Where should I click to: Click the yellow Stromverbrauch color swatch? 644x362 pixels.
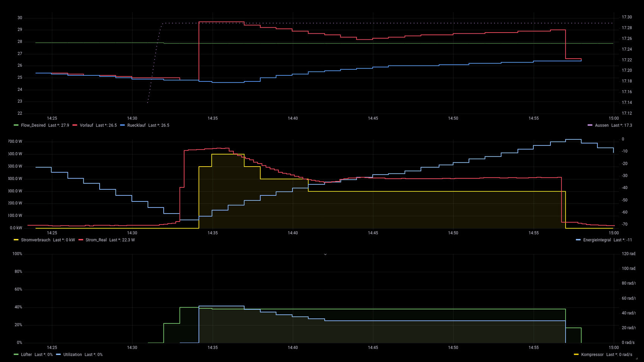pos(16,240)
